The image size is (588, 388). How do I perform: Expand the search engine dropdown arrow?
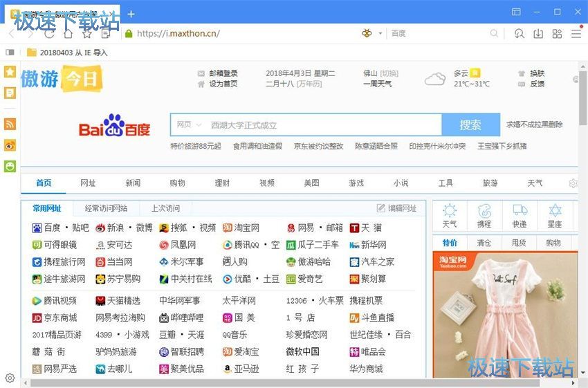pos(380,34)
